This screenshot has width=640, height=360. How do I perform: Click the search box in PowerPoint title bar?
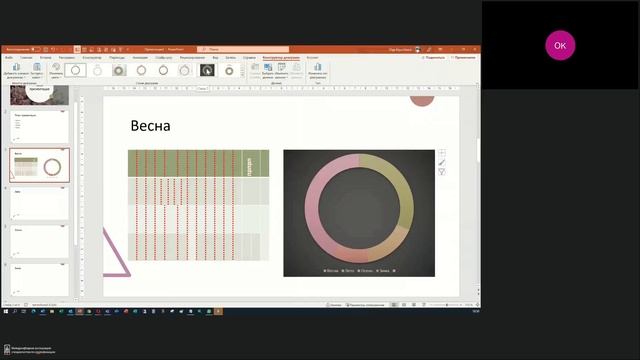(x=243, y=49)
